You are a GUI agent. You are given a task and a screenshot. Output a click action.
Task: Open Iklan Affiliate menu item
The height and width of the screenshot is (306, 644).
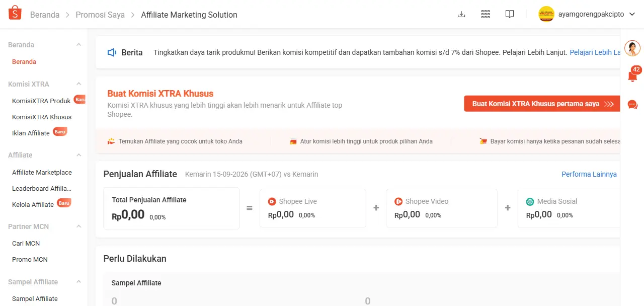tap(31, 133)
